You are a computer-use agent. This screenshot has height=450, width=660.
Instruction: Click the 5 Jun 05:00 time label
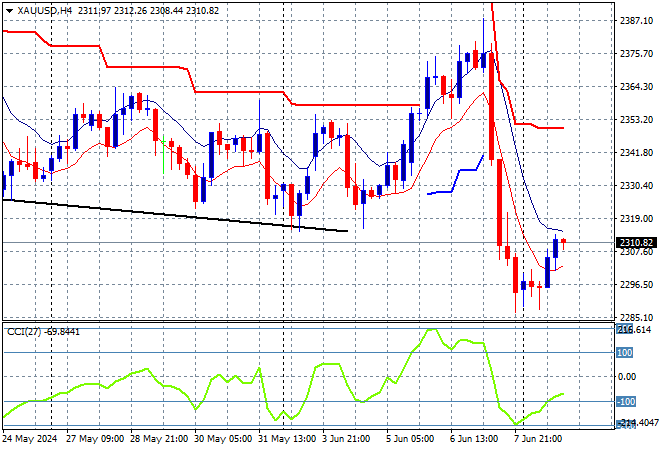(x=410, y=439)
